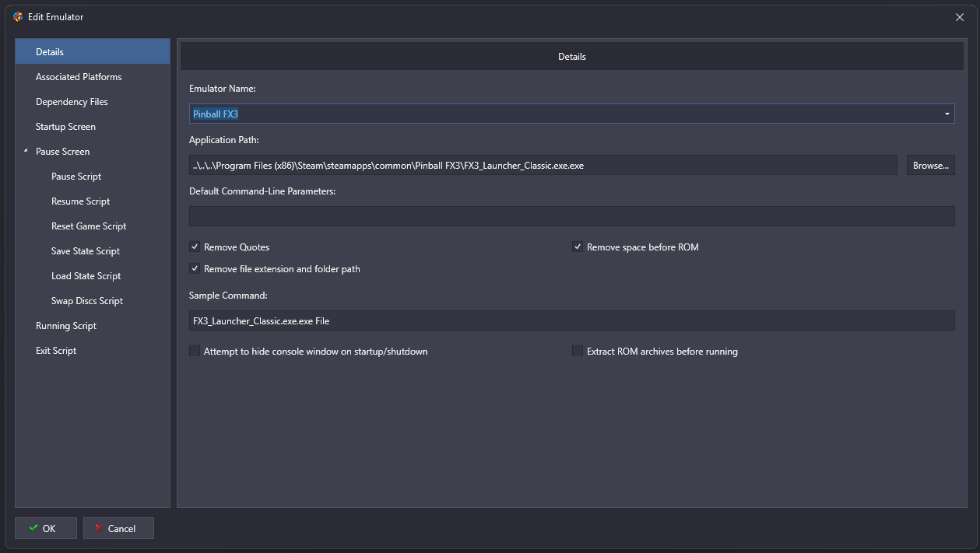Screen dimensions: 980x553
Task: Toggle Remove space before ROM checkbox
Action: tap(578, 247)
